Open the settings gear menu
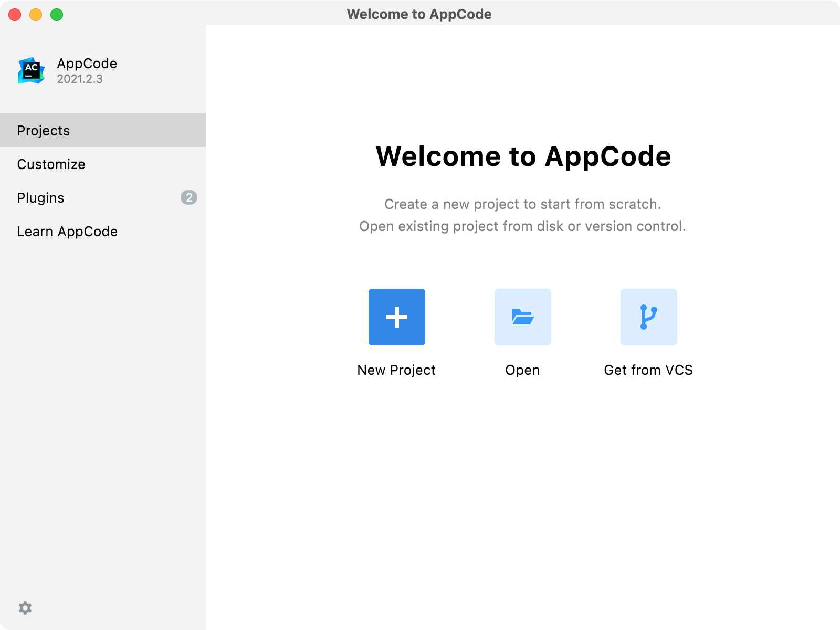This screenshot has height=630, width=840. pyautogui.click(x=25, y=608)
